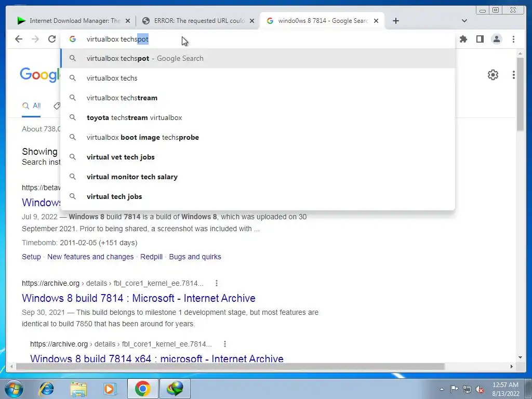Open the Setup sitelink
The image size is (532, 399).
[31, 257]
